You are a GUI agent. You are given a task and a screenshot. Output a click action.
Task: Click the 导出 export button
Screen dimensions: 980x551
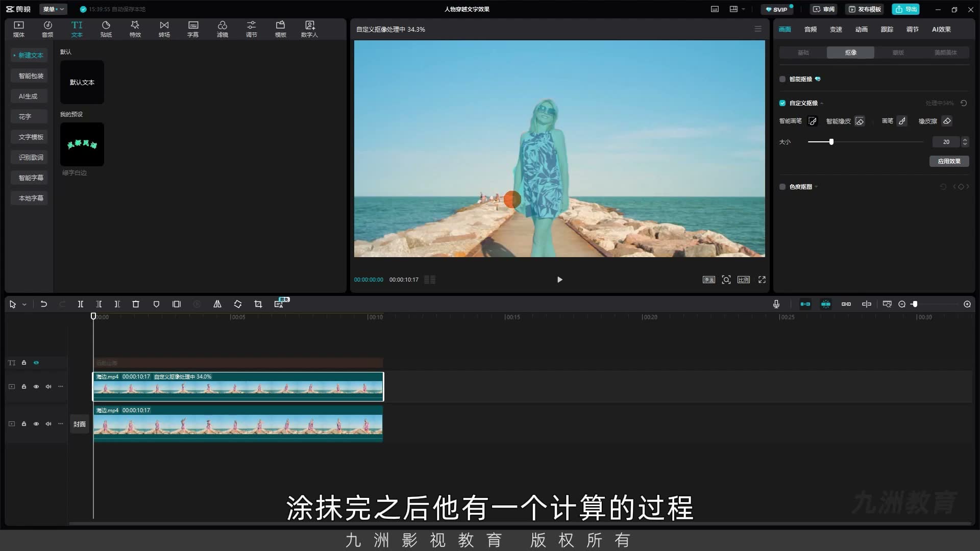point(906,9)
